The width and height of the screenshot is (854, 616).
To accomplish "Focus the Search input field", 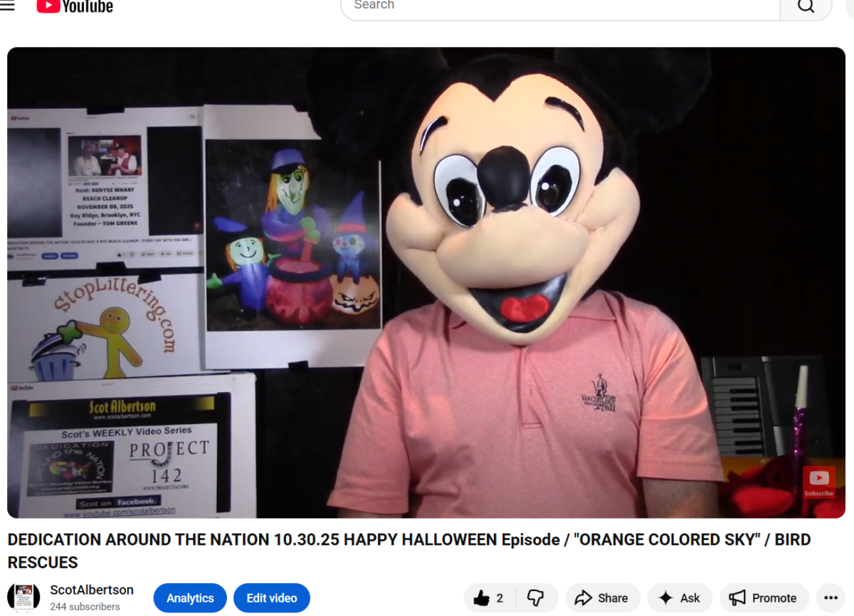I will tap(559, 6).
